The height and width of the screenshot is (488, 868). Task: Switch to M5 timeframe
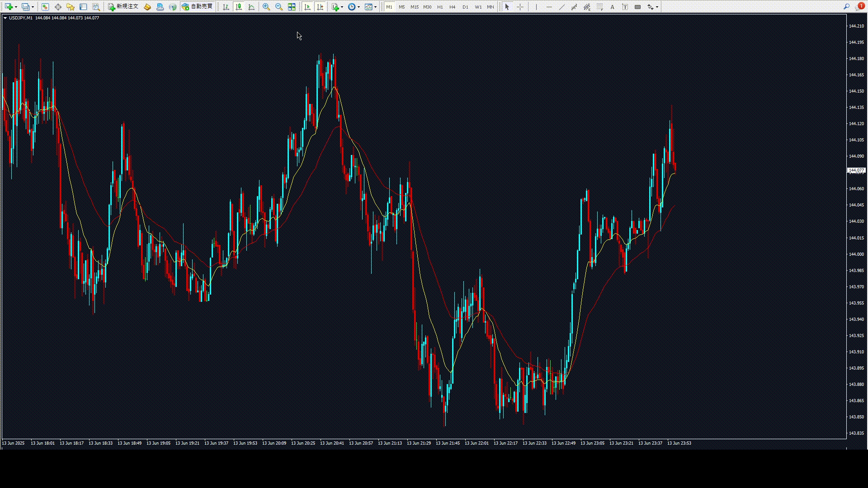[x=401, y=7]
